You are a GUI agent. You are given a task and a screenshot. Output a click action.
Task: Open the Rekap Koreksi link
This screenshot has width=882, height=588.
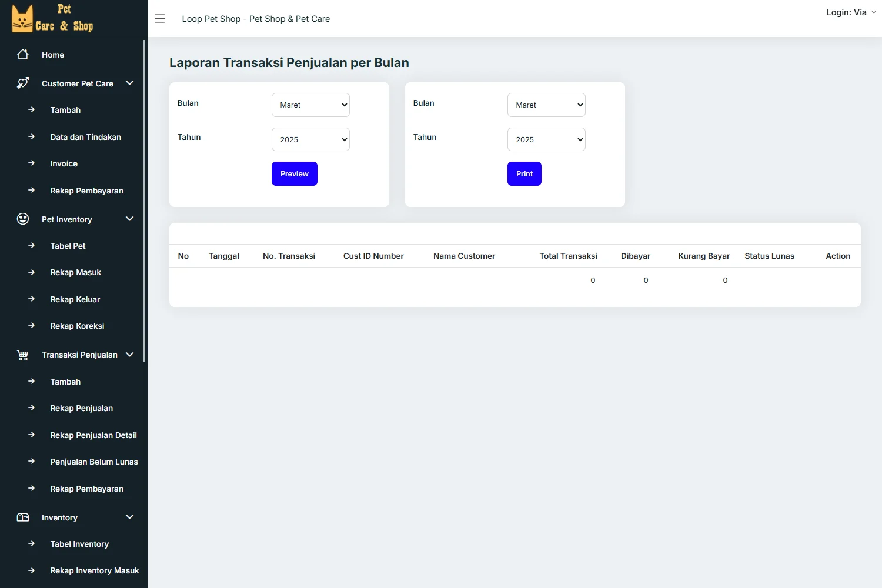pos(78,326)
